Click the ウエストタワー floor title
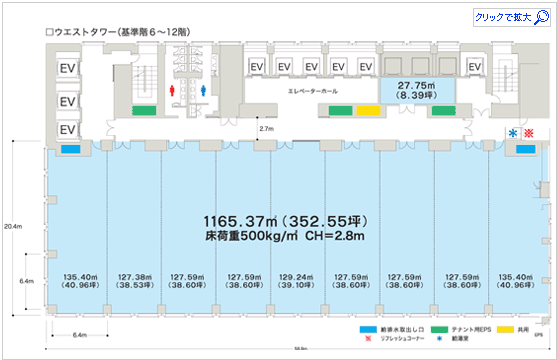The width and height of the screenshot is (557, 360). click(x=118, y=32)
